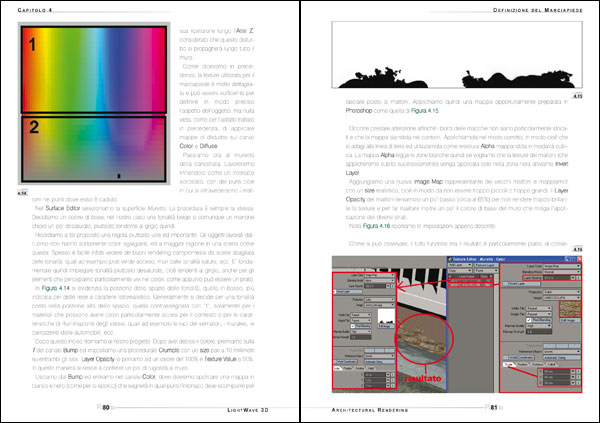Open Reference Object dropdown in left inset panel
The height and width of the screenshot is (423, 600).
(x=380, y=356)
